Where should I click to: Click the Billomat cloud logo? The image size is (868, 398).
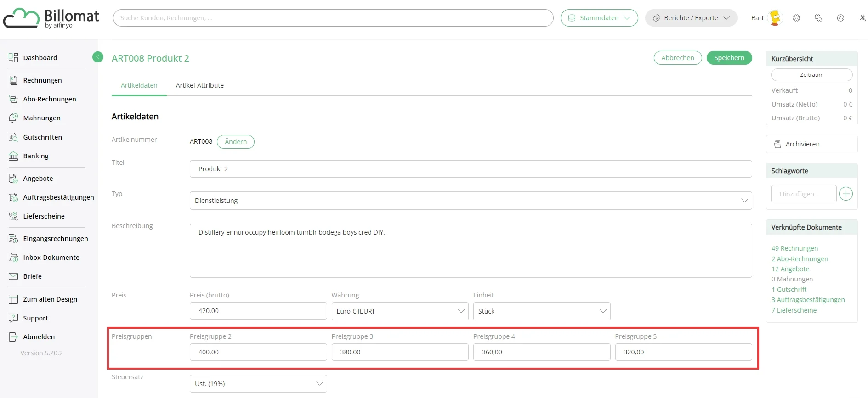[21, 18]
